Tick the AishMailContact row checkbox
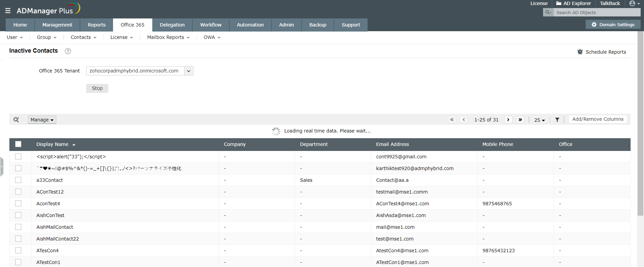 pos(18,227)
